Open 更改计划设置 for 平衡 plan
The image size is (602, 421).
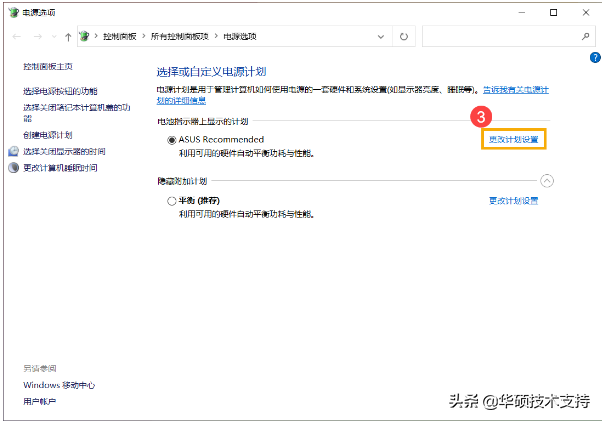point(513,201)
